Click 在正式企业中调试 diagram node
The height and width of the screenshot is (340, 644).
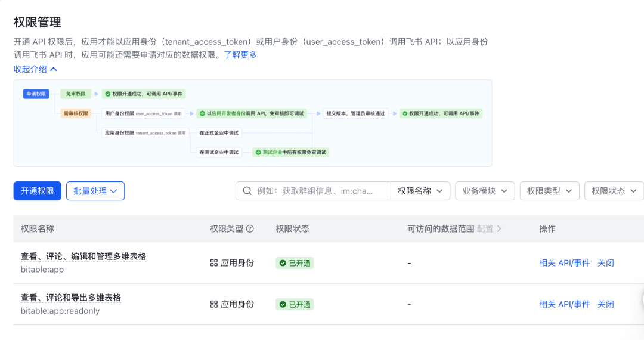point(219,133)
